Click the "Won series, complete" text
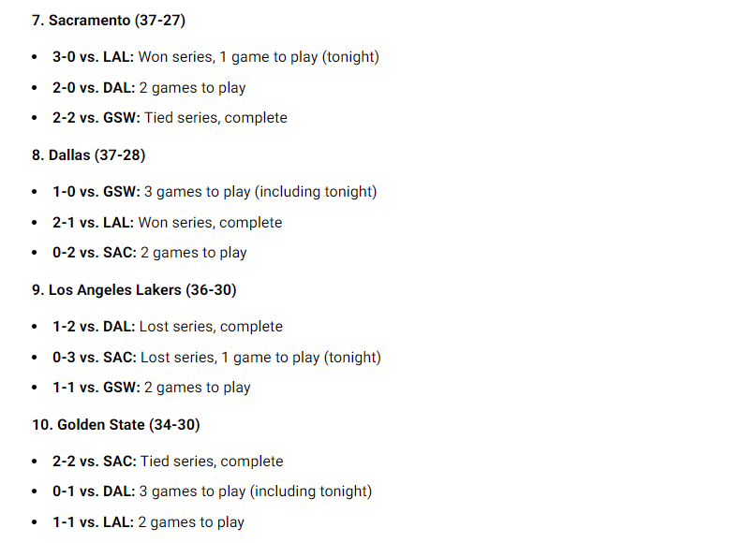This screenshot has width=756, height=543. click(x=210, y=223)
